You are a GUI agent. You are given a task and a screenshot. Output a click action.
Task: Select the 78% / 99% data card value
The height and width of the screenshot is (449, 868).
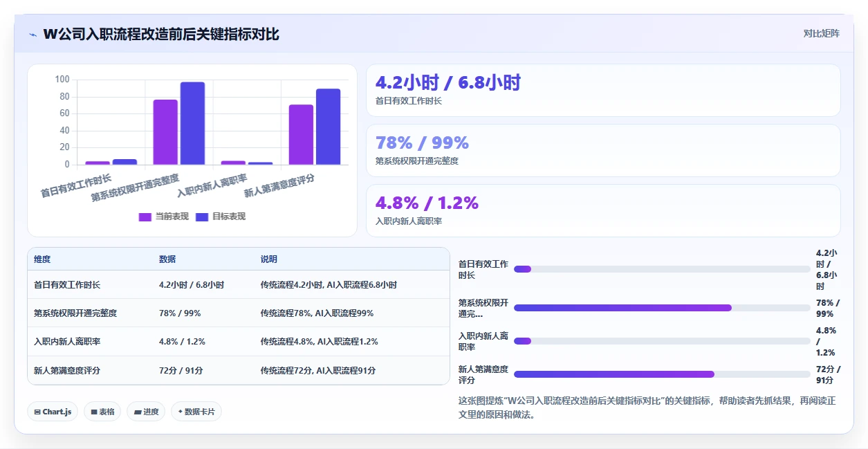point(422,143)
